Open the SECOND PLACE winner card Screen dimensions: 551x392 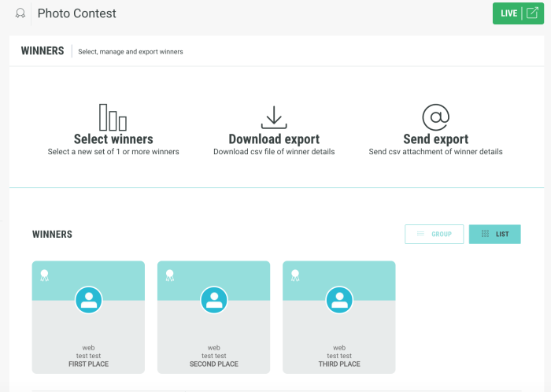click(214, 338)
